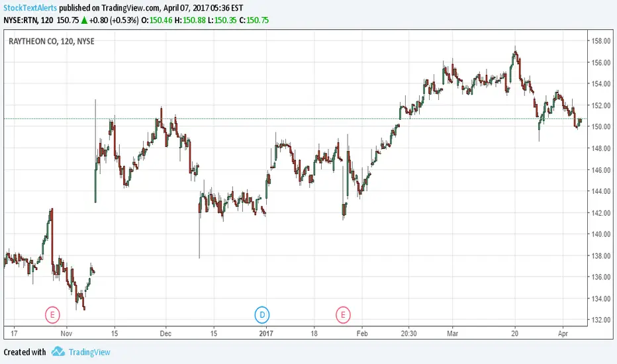The height and width of the screenshot is (364, 617).
Task: Click the 144.00 price axis label
Action: [601, 191]
